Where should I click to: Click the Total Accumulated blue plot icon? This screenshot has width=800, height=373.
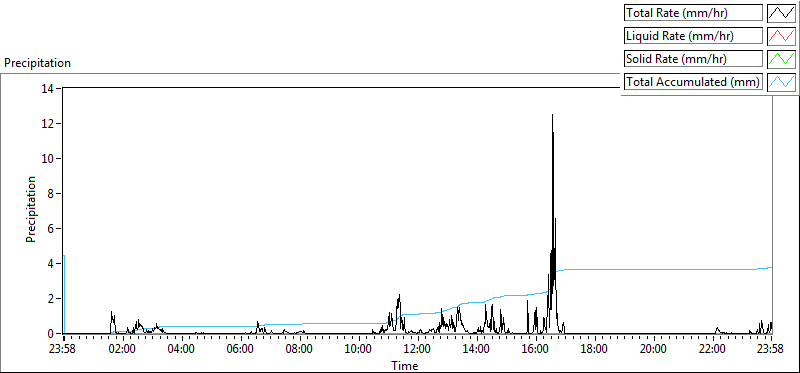point(782,82)
